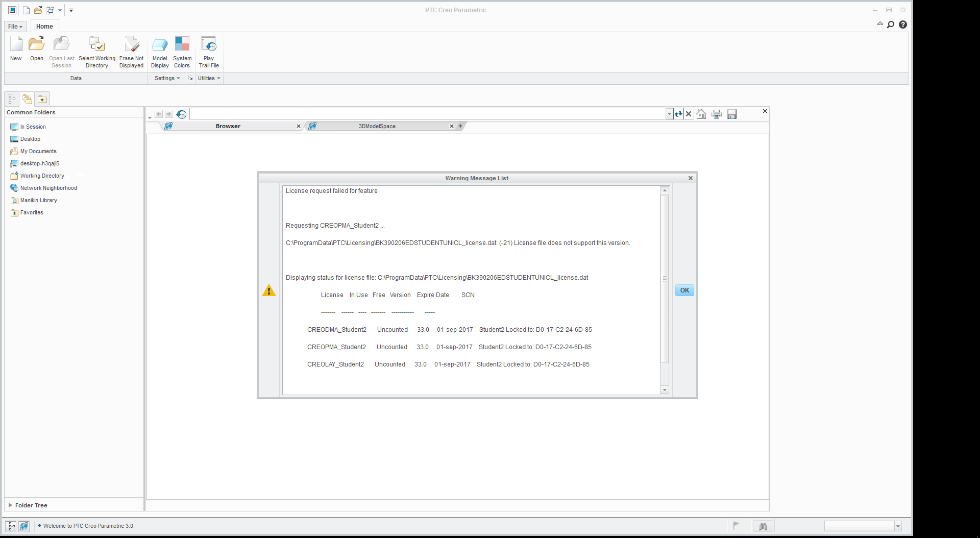Close the browser panel
Viewport: 980px width, 538px height.
click(x=765, y=111)
